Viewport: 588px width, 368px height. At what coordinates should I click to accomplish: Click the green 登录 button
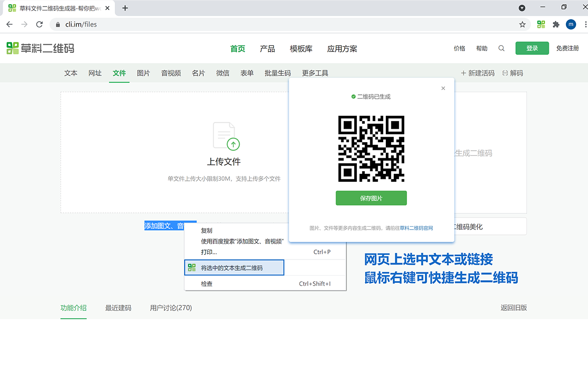(x=531, y=48)
